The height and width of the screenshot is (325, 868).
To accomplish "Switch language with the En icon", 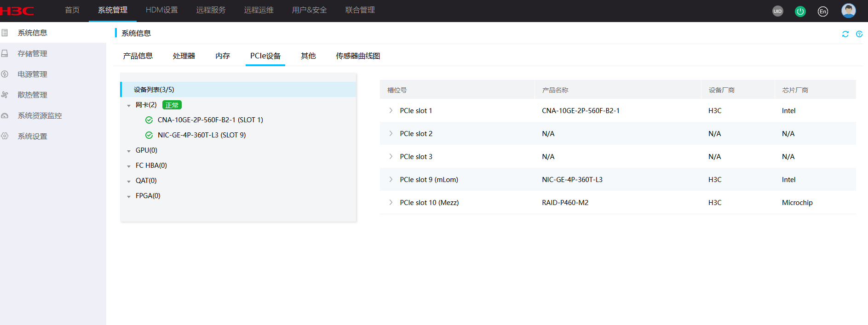I will click(823, 11).
